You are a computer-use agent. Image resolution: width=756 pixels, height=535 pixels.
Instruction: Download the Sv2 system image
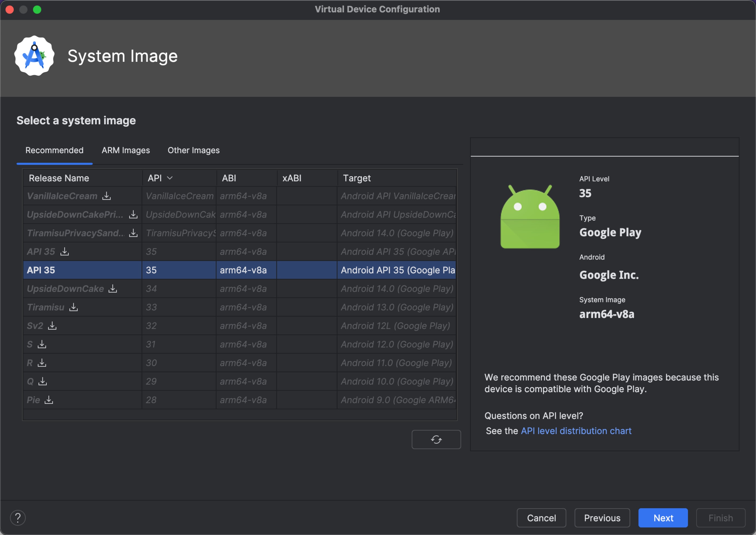(52, 326)
